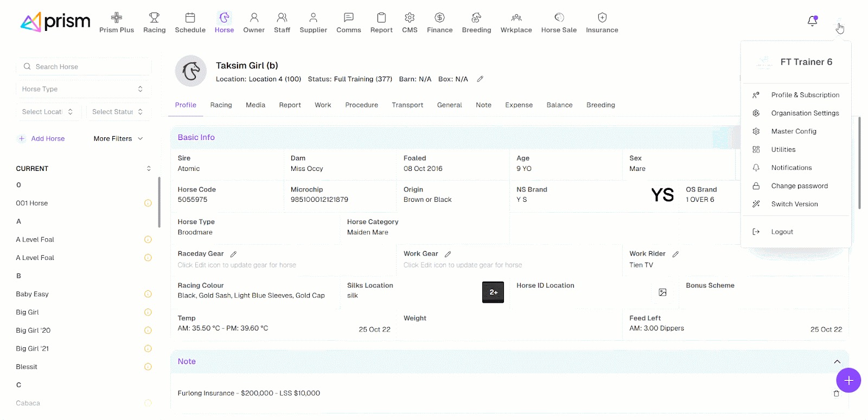Image resolution: width=868 pixels, height=420 pixels.
Task: Click the Horse ID Location image icon
Action: pyautogui.click(x=662, y=292)
